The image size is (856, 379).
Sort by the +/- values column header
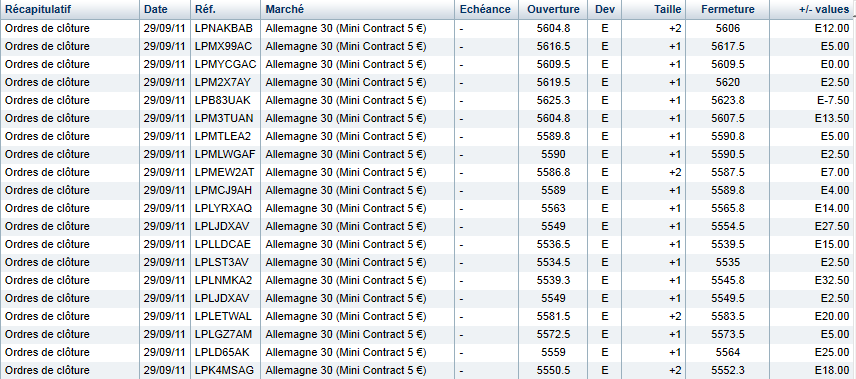click(x=813, y=9)
